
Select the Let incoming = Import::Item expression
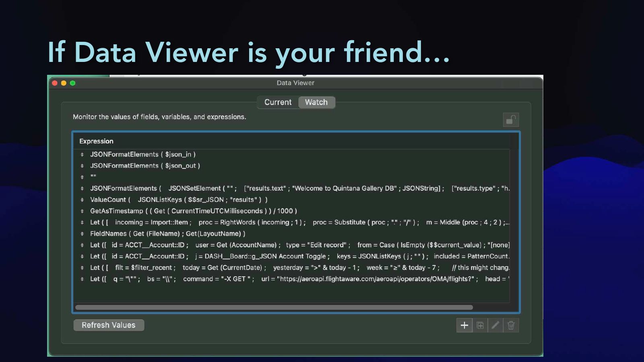click(x=300, y=222)
